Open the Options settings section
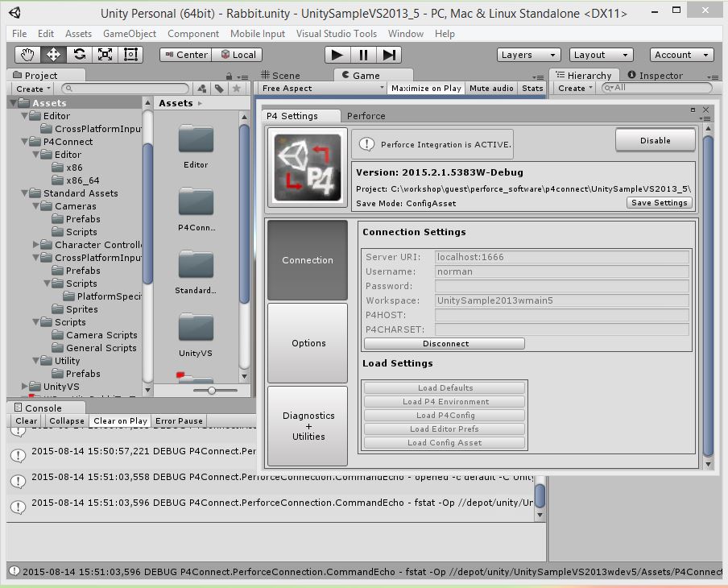Image resolution: width=728 pixels, height=588 pixels. pyautogui.click(x=308, y=343)
